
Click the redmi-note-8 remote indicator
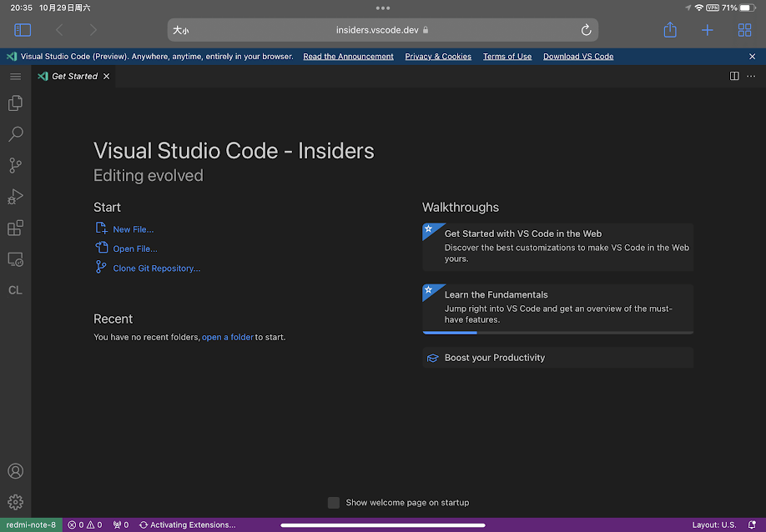tap(31, 524)
